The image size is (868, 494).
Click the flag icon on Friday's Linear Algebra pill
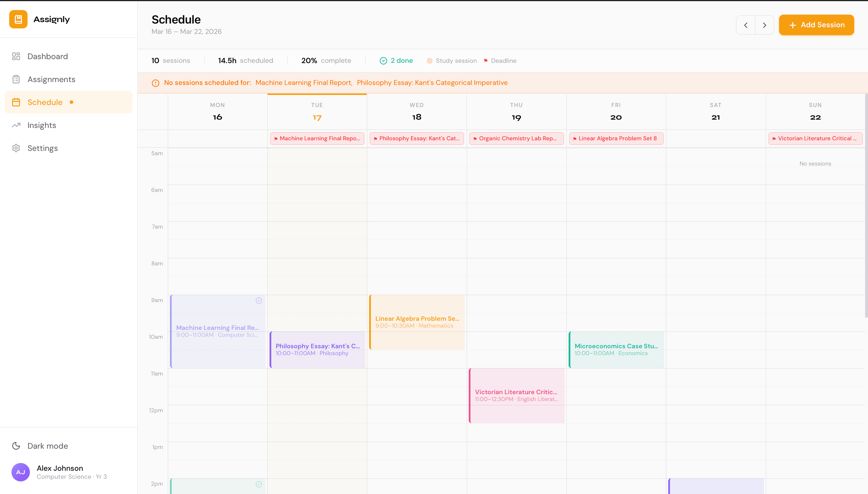pyautogui.click(x=574, y=139)
